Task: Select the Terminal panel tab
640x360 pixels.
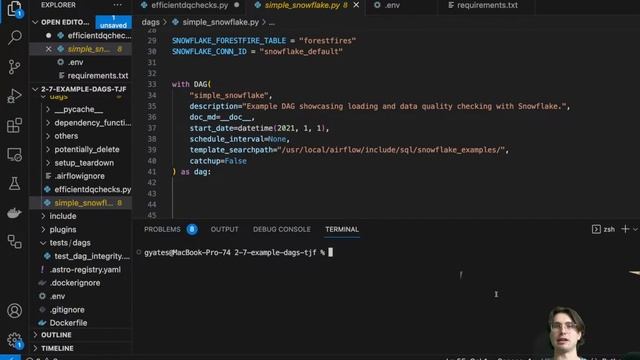Action: tap(342, 229)
